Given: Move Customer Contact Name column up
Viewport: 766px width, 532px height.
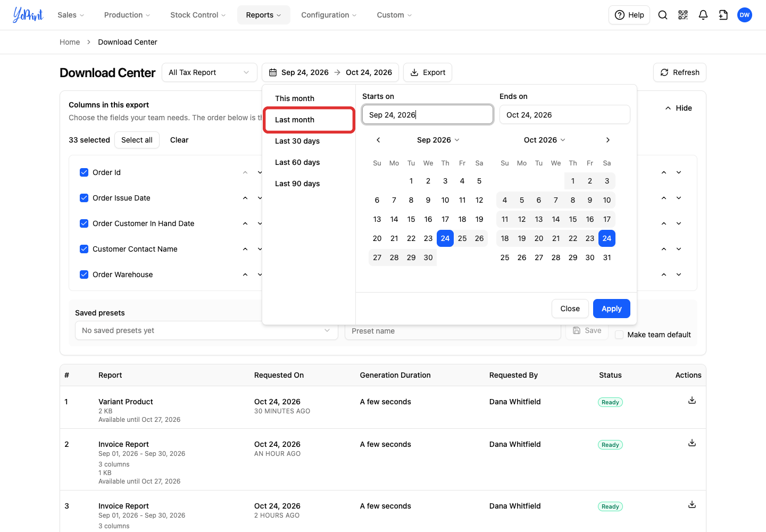Looking at the screenshot, I should pos(245,249).
